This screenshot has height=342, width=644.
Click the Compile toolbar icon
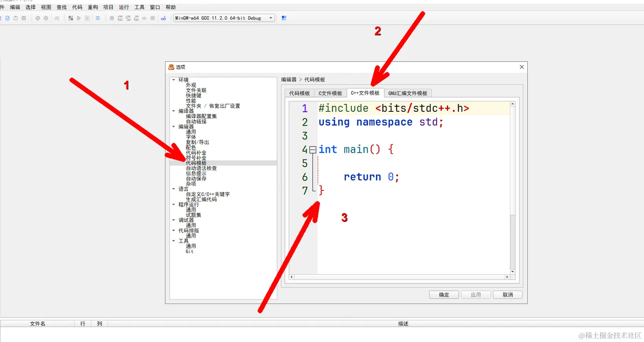point(71,18)
